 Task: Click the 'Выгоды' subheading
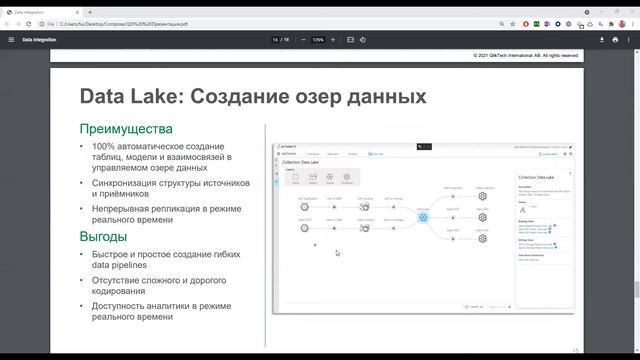coord(103,237)
